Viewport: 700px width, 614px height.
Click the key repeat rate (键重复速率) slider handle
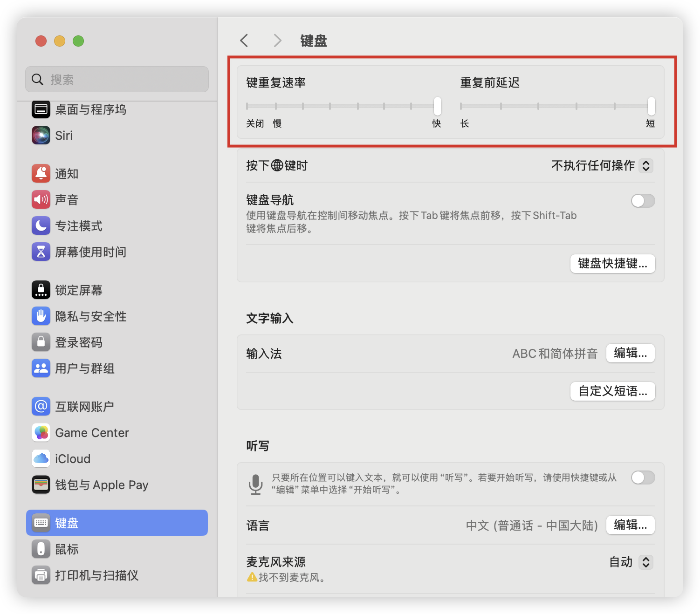437,106
